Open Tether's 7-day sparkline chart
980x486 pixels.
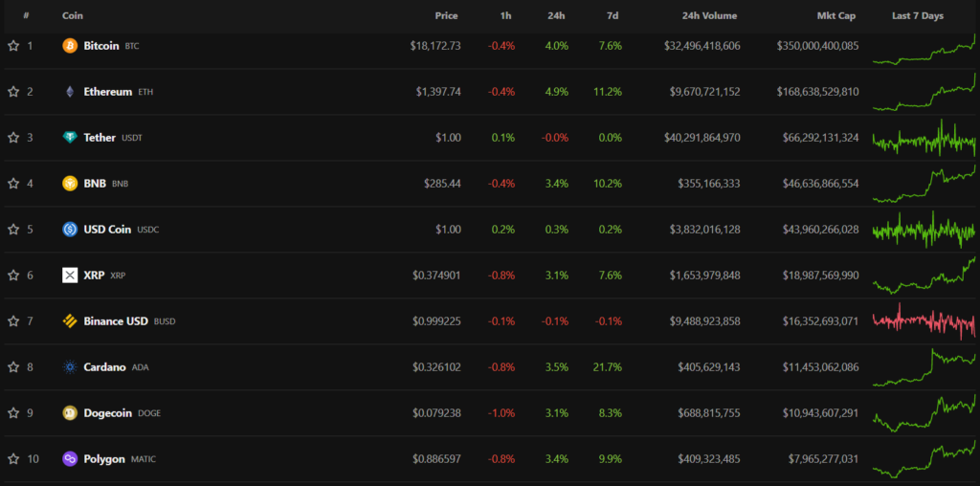pos(924,139)
